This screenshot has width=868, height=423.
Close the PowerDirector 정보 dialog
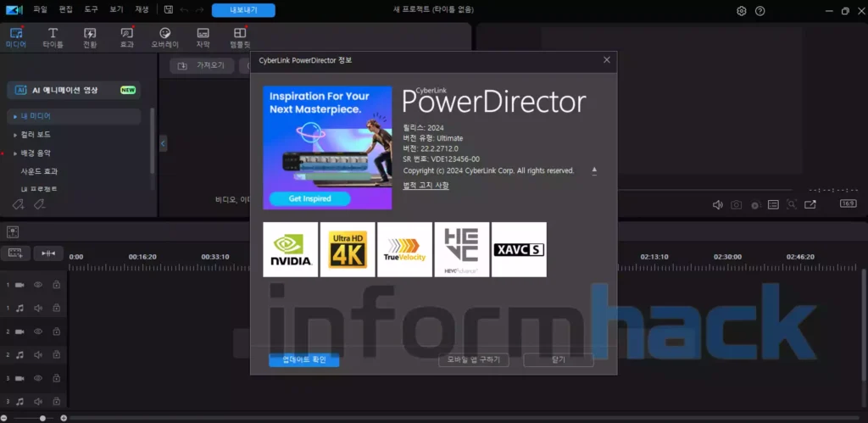[x=607, y=60]
